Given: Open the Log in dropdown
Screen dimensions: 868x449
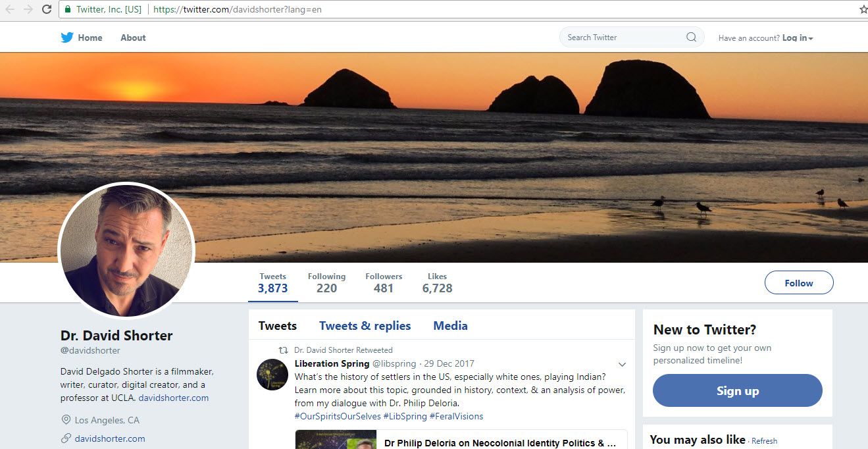Looking at the screenshot, I should pos(798,38).
